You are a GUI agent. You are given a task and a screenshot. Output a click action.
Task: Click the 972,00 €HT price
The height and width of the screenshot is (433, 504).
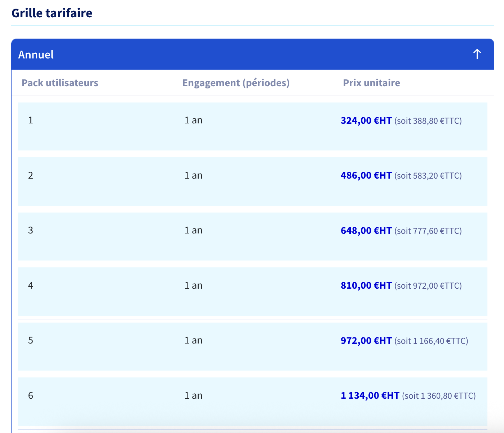[x=366, y=341]
